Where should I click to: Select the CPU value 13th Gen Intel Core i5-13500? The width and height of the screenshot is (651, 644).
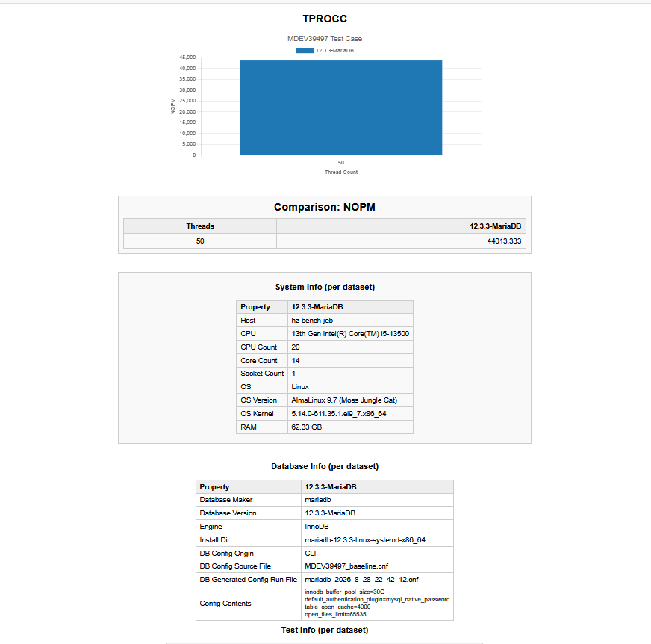coord(350,334)
